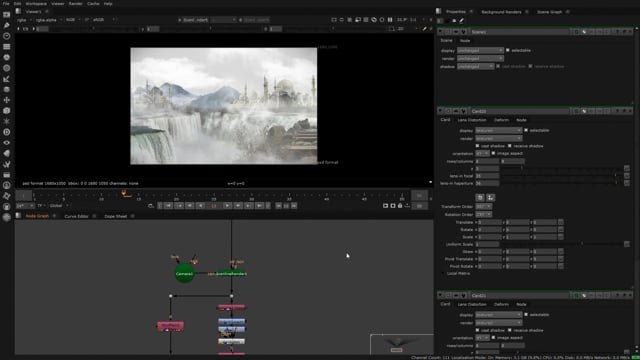
Task: Open the viewer rgba channel dropdown
Action: pos(23,20)
